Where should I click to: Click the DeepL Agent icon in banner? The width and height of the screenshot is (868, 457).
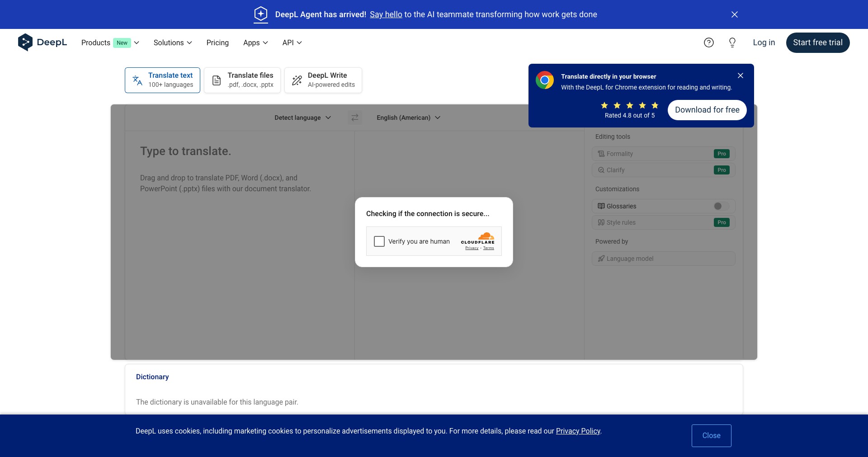(x=261, y=14)
